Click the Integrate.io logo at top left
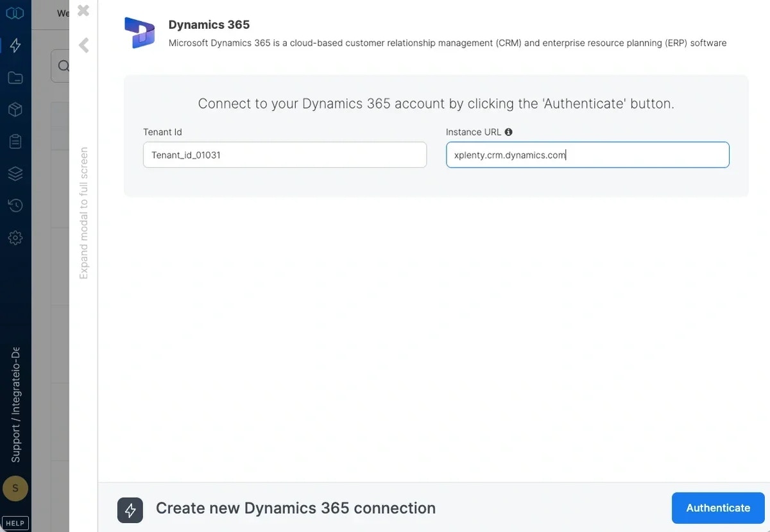 coord(15,13)
